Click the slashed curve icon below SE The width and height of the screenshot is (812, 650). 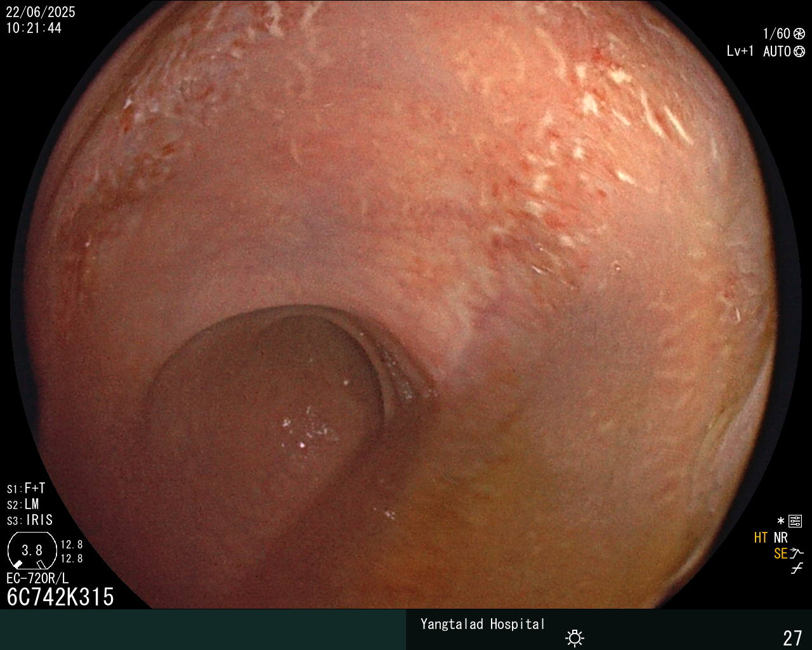pyautogui.click(x=797, y=569)
